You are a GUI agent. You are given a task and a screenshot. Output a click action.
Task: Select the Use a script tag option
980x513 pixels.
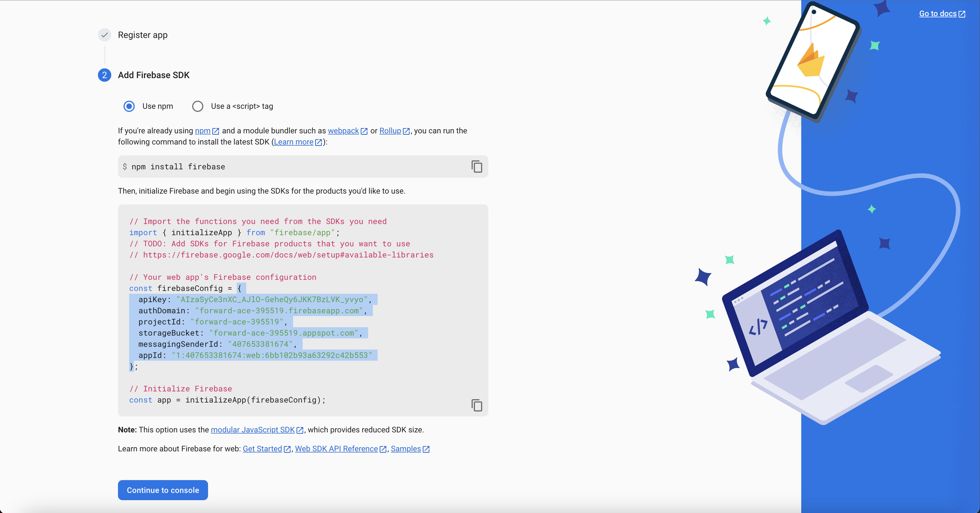[x=198, y=106]
